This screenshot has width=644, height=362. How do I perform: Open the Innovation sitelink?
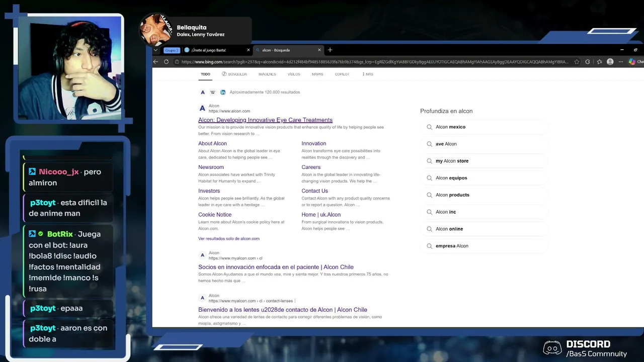(314, 143)
